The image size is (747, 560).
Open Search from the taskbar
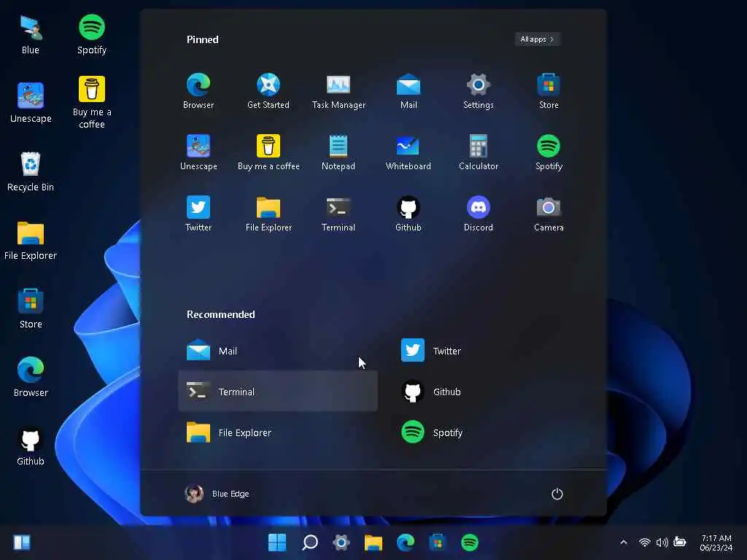309,542
